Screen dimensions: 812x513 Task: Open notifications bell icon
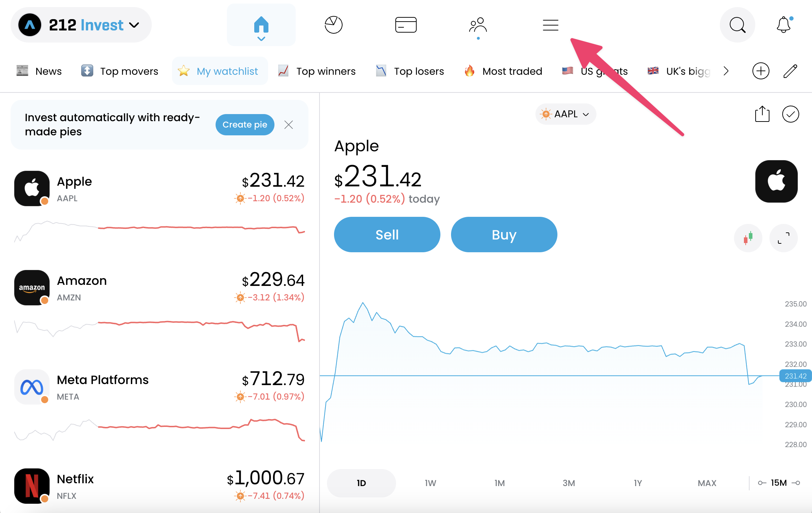click(x=783, y=25)
